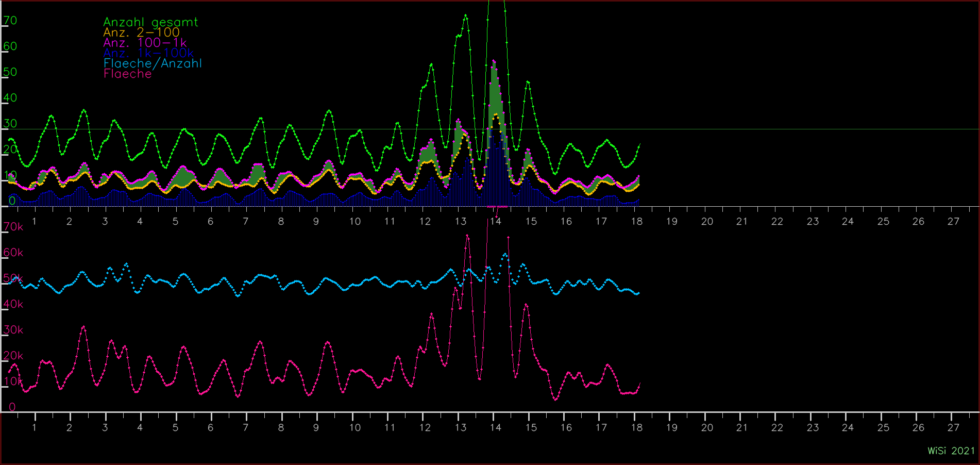The width and height of the screenshot is (980, 465).
Task: Click day "1" on the upper chart axis
Action: coord(35,221)
